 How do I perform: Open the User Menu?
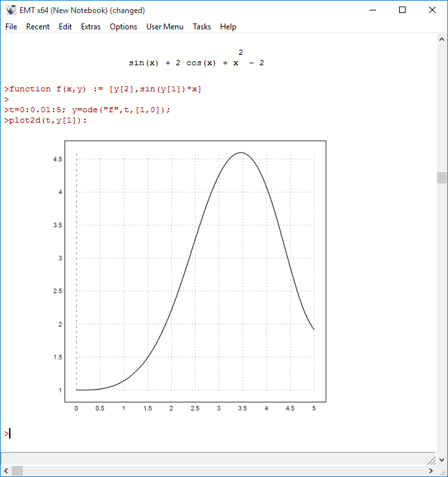click(165, 27)
